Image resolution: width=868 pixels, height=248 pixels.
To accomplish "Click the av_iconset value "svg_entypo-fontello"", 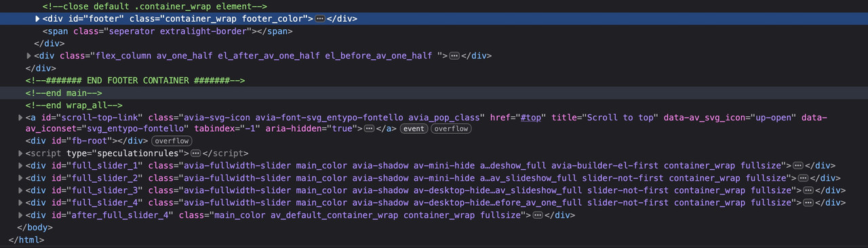I will (x=135, y=128).
